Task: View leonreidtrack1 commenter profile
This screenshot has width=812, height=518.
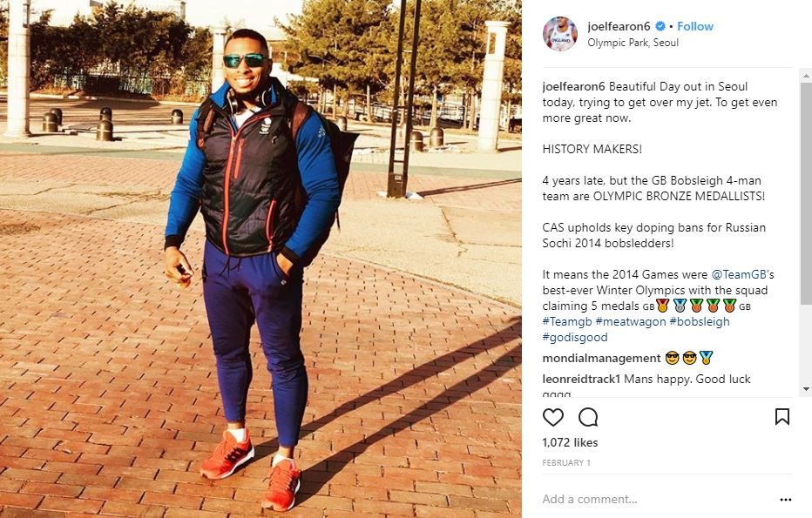Action: [581, 379]
